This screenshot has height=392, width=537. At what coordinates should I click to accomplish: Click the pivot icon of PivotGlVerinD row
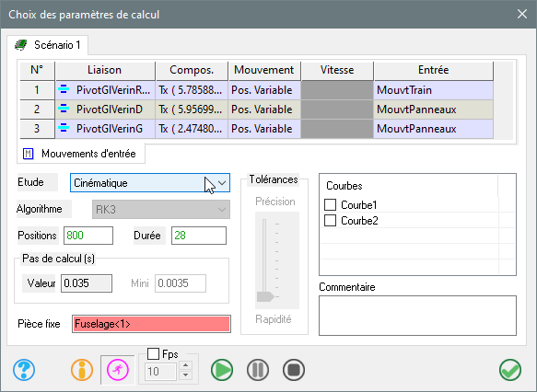pos(64,110)
